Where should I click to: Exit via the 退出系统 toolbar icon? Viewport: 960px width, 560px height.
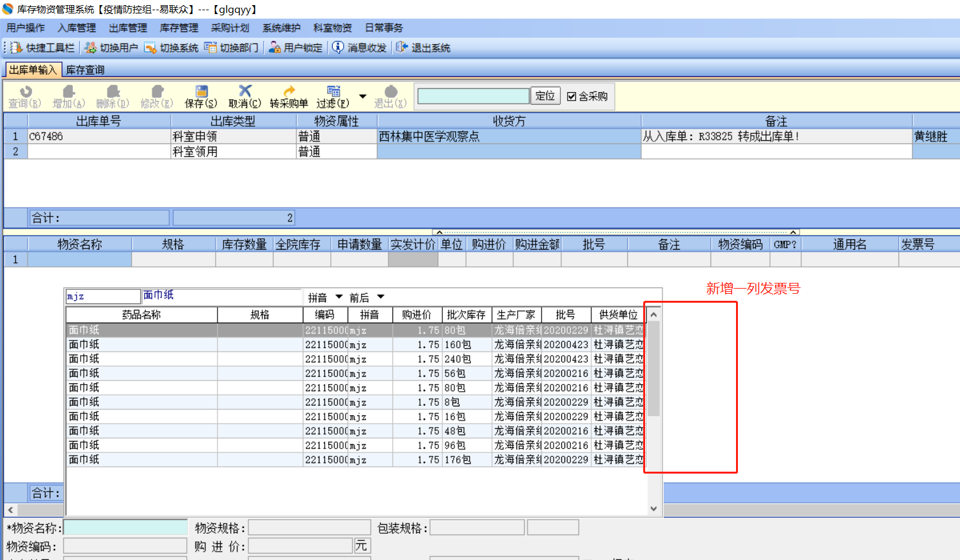click(x=401, y=47)
